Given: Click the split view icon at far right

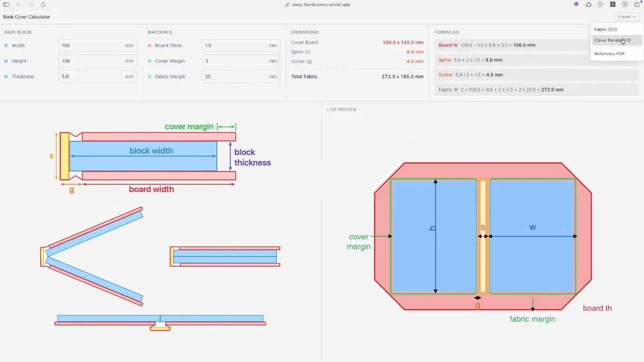Looking at the screenshot, I should point(637,4).
